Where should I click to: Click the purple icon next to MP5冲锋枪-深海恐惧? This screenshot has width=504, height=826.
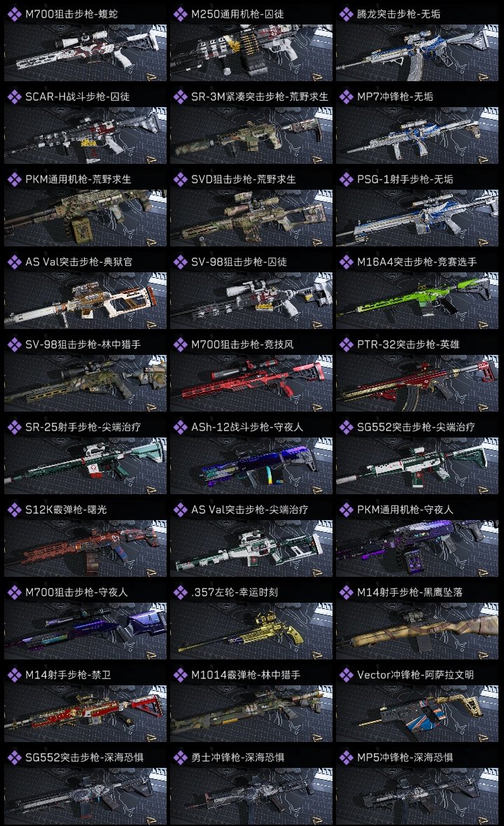point(346,757)
